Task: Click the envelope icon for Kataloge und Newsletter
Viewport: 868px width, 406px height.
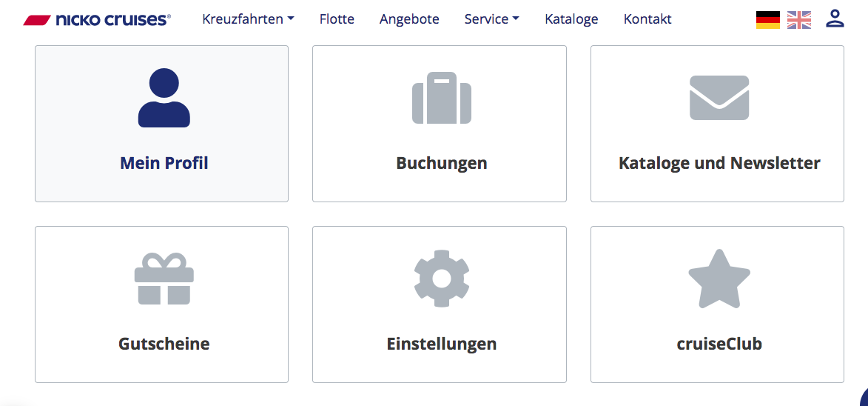Action: (x=719, y=98)
